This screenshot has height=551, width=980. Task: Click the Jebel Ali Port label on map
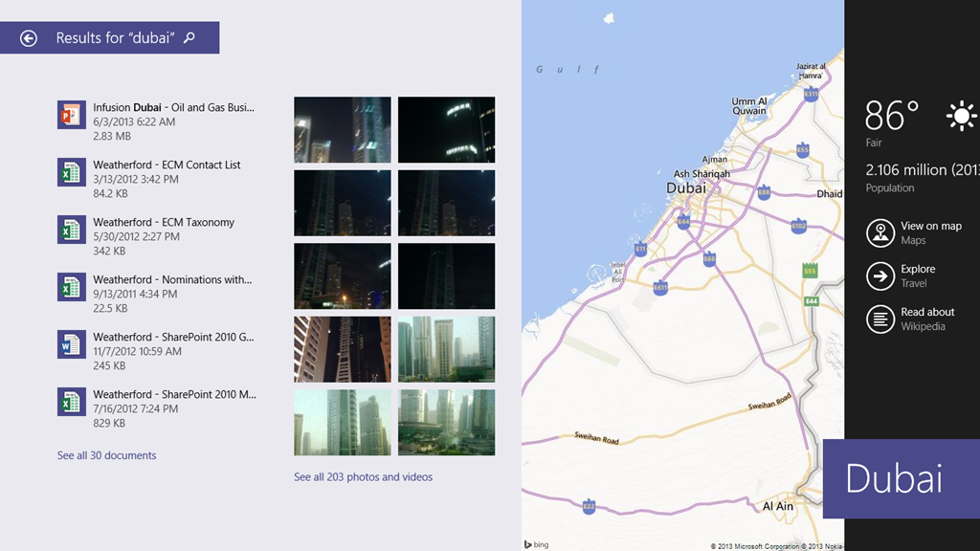(x=617, y=272)
